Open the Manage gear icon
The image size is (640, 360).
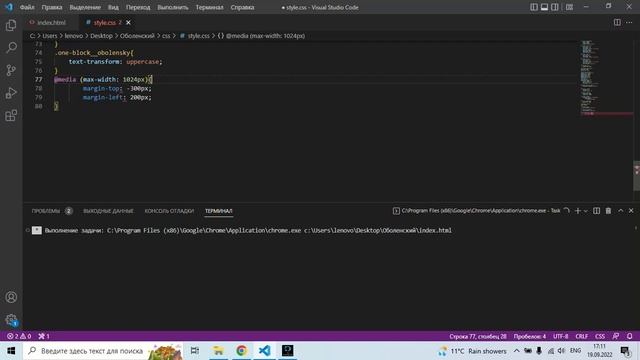click(x=11, y=320)
